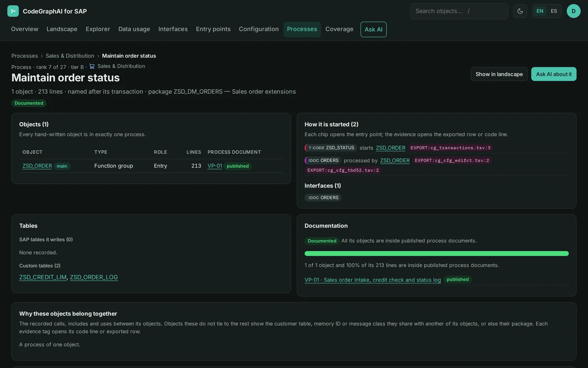
Task: Click the 'published' badge in Objects table
Action: [x=238, y=166]
